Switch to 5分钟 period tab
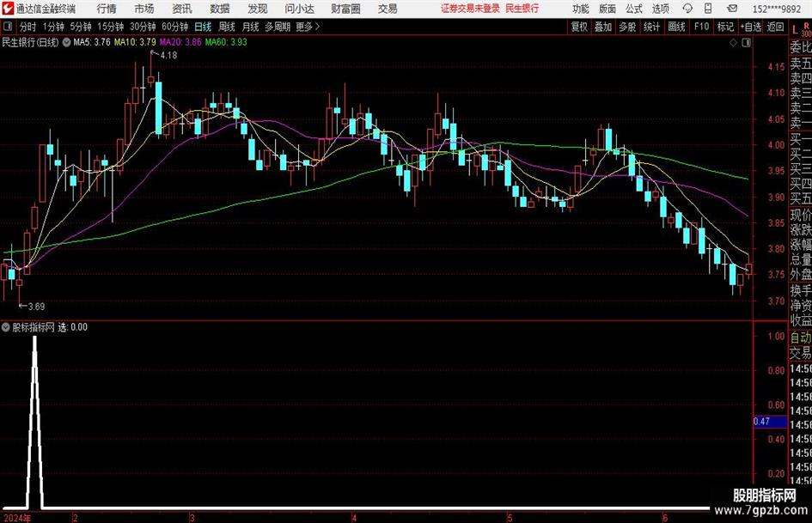812x523 pixels. pos(80,27)
